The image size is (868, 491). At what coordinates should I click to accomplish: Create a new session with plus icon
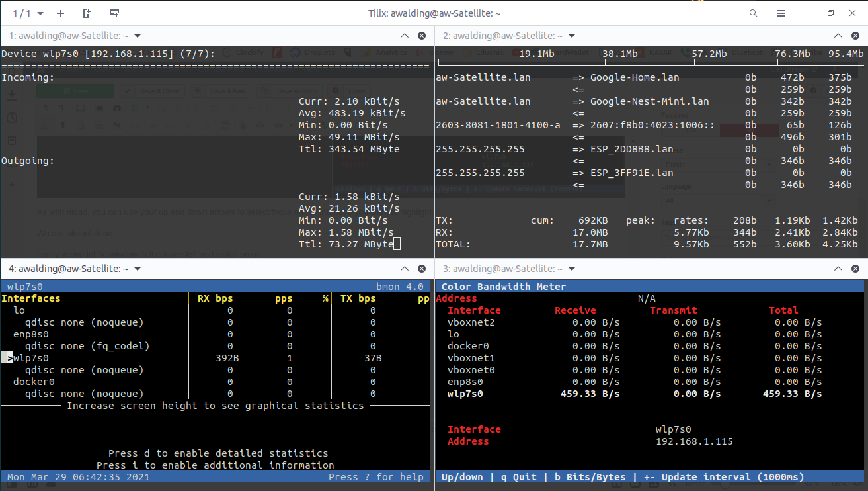click(60, 13)
